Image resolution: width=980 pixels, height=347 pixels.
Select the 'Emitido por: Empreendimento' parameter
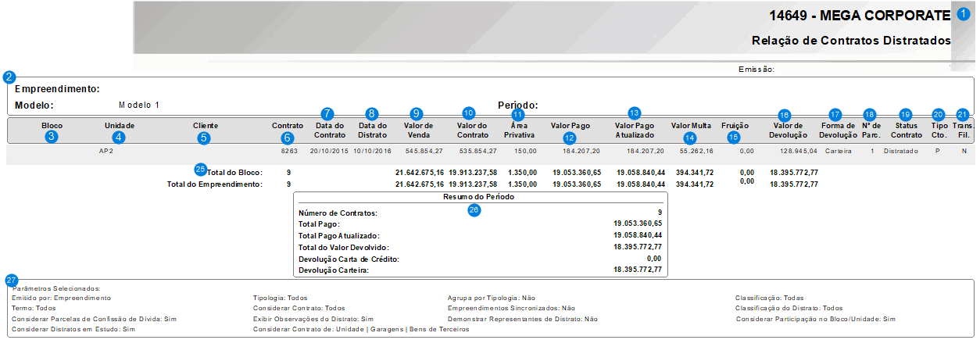click(x=62, y=298)
